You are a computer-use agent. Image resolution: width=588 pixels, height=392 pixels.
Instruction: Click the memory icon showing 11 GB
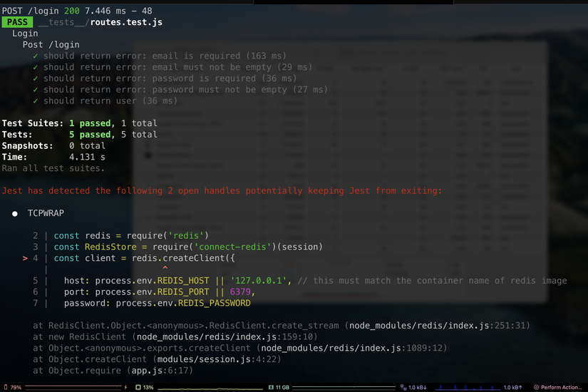click(271, 387)
